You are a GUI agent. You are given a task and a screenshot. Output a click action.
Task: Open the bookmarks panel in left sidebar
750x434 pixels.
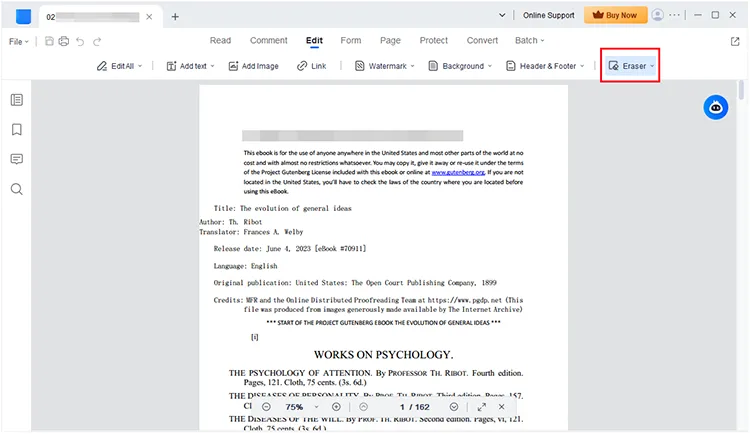point(17,130)
